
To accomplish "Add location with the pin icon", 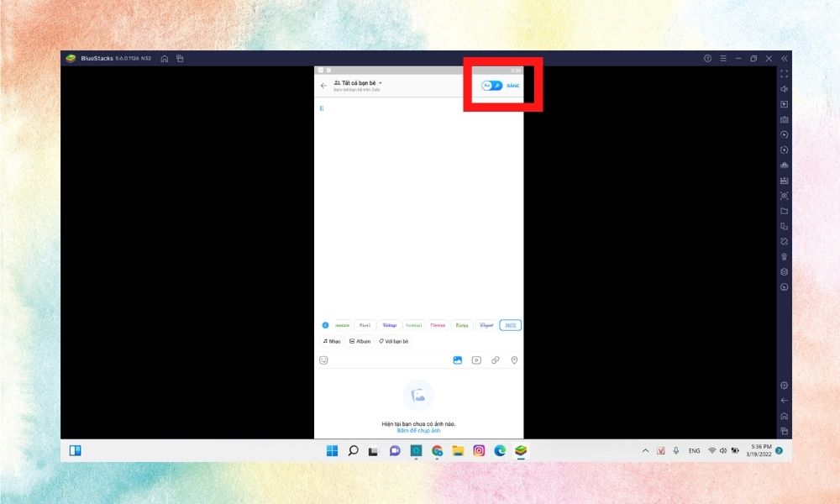I will pyautogui.click(x=514, y=360).
